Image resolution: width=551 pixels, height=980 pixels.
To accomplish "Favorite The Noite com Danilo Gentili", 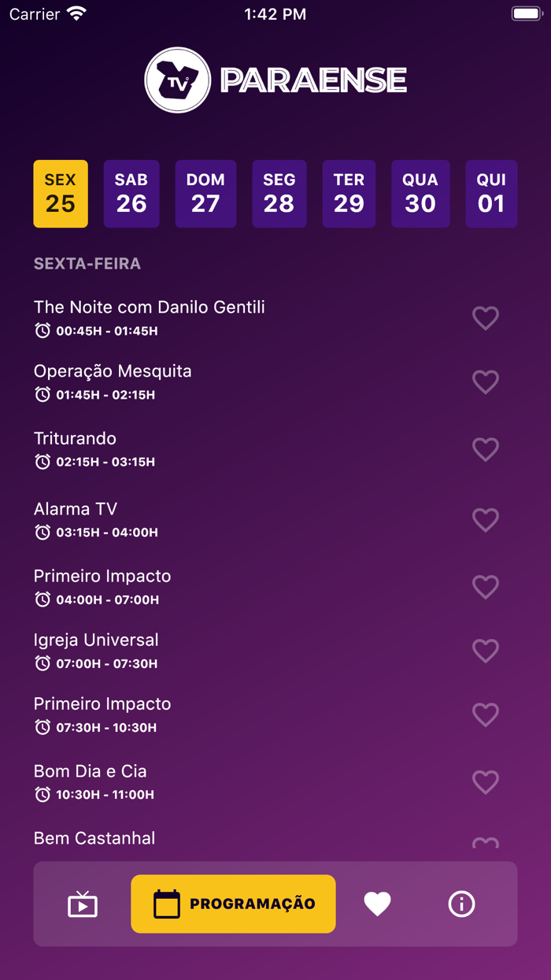I will coord(486,318).
